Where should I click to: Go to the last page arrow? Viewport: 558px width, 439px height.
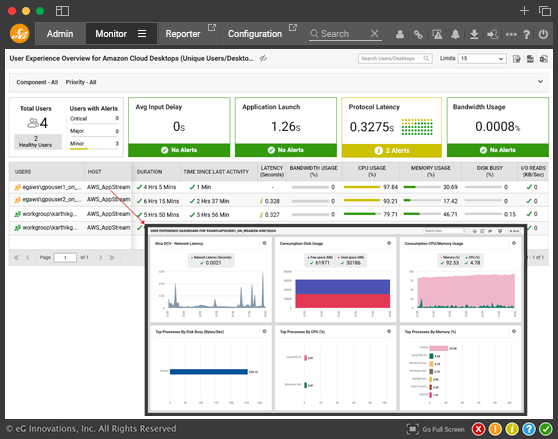coord(111,258)
